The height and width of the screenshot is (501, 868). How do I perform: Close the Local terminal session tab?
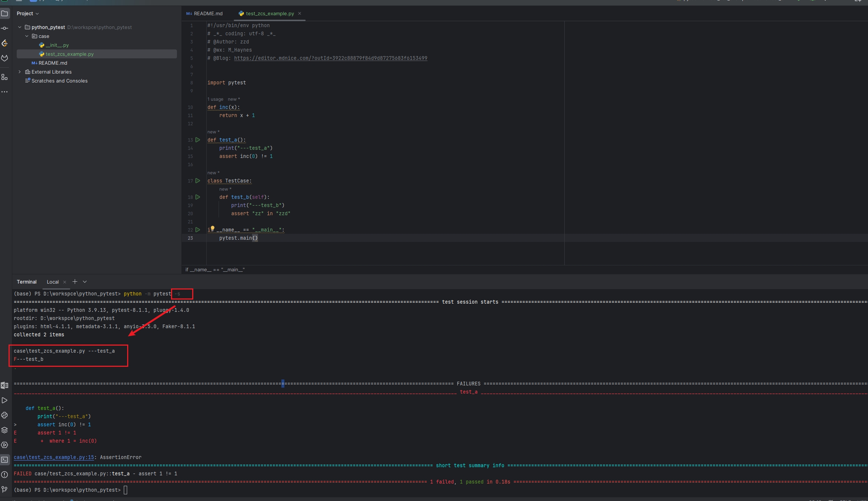65,282
